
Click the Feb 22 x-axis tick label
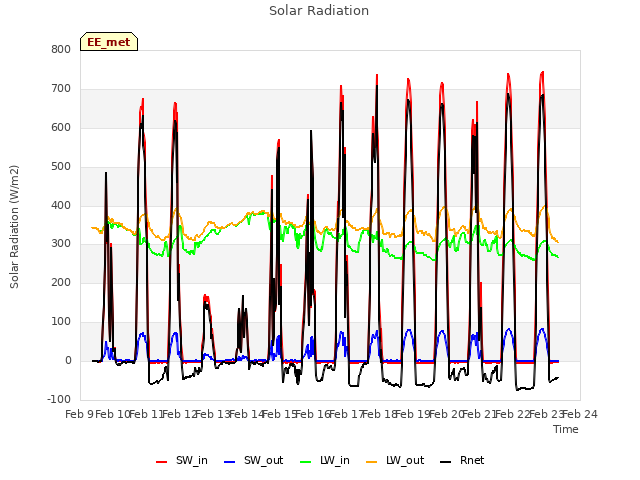point(513,414)
